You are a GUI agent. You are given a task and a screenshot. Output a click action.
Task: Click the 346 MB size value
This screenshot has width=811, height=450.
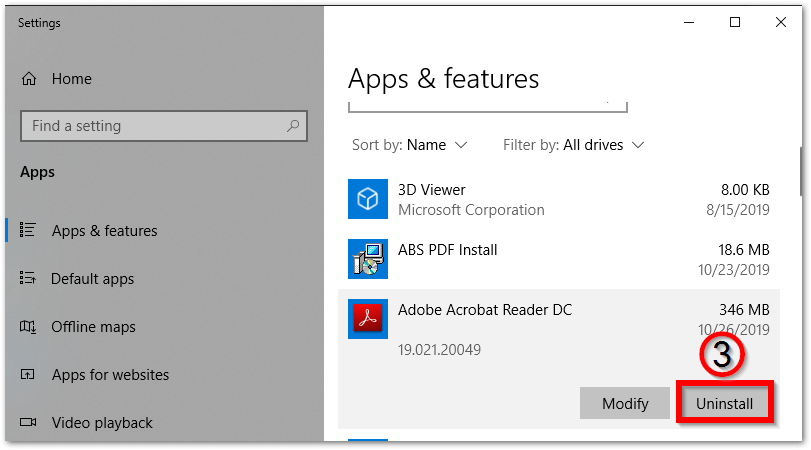[744, 310]
